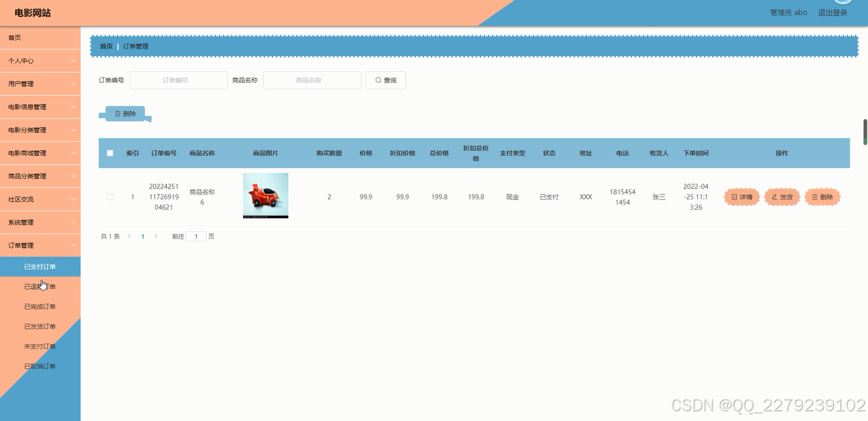This screenshot has width=868, height=421.
Task: Collapse the 订单管理 menu
Action: click(40, 245)
